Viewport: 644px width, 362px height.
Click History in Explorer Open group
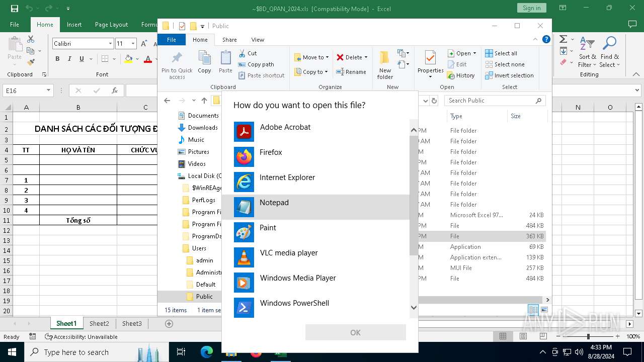(461, 75)
